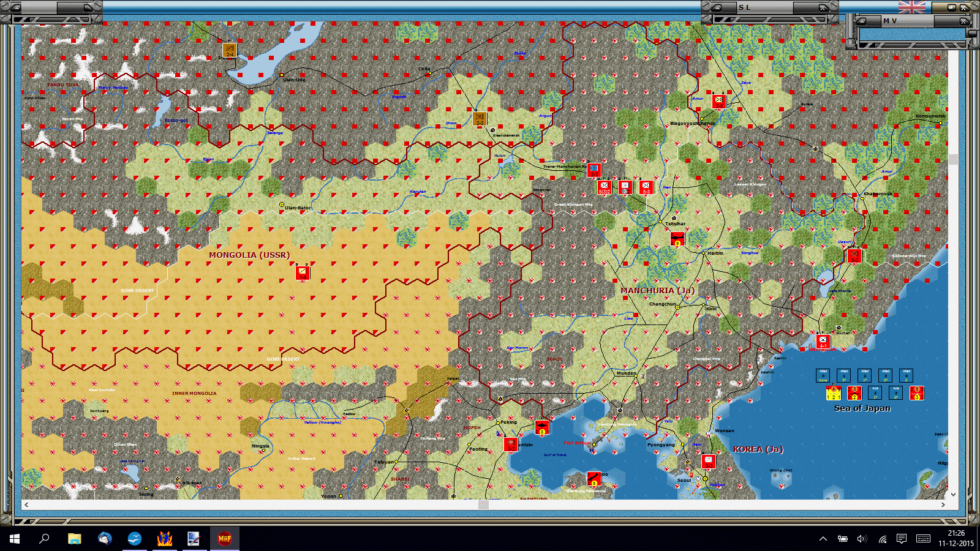Image resolution: width=980 pixels, height=551 pixels.
Task: Select the Axis 3 sea box in Sea of Japan
Action: [896, 392]
